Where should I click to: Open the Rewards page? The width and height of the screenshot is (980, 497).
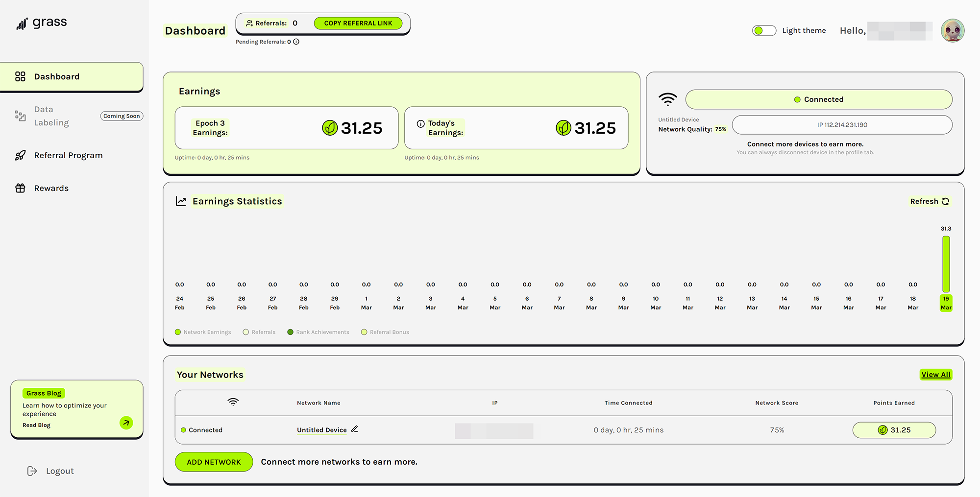click(x=51, y=188)
